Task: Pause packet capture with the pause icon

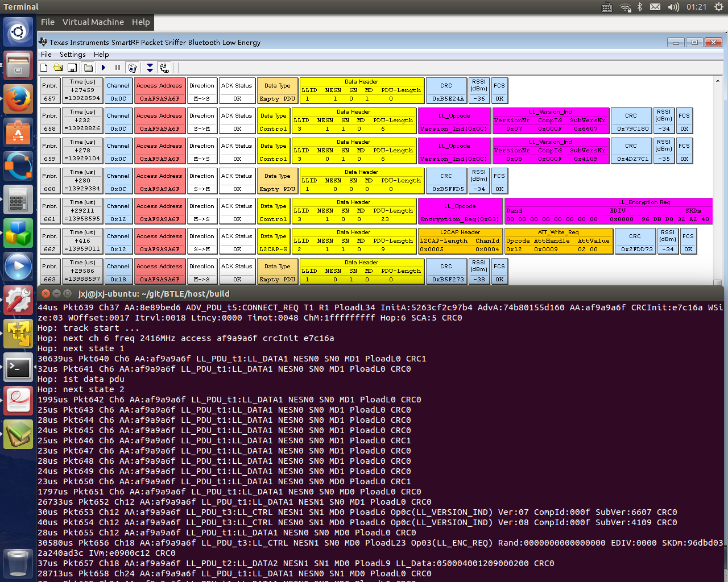Action: 118,68
